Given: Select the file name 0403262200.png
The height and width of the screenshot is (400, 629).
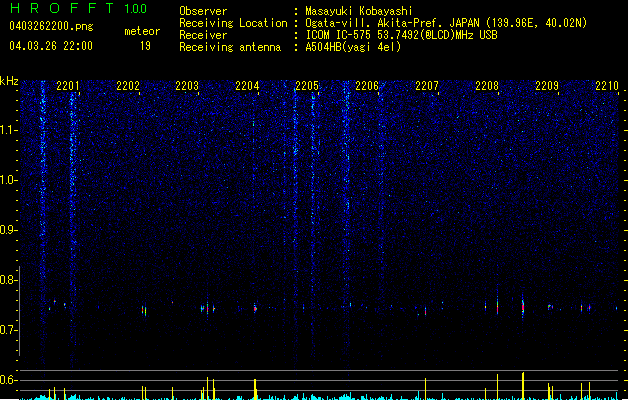Looking at the screenshot, I should 51,26.
